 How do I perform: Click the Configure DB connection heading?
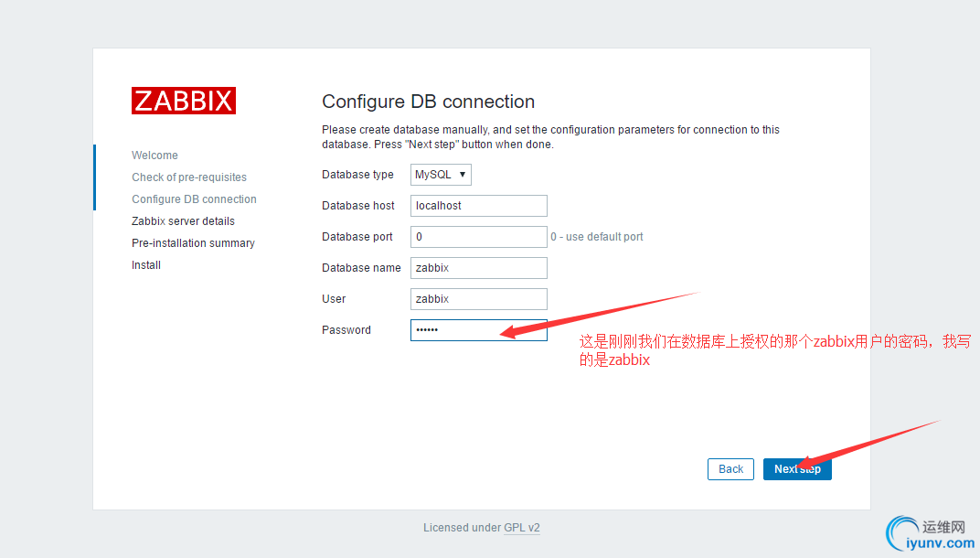pos(428,102)
